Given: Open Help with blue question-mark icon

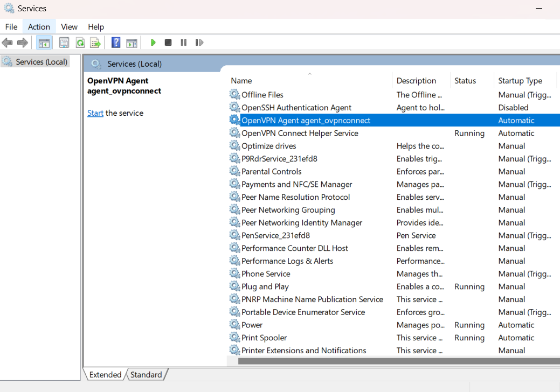Looking at the screenshot, I should coord(116,43).
